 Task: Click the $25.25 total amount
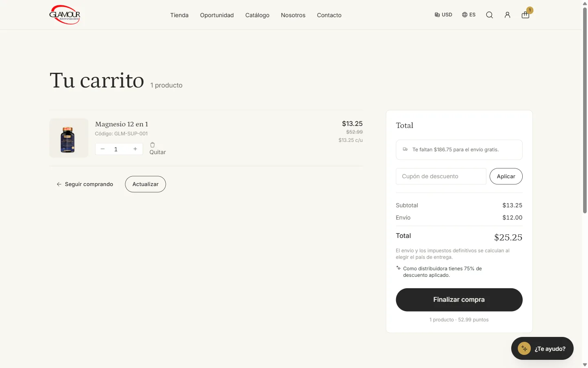(x=508, y=238)
